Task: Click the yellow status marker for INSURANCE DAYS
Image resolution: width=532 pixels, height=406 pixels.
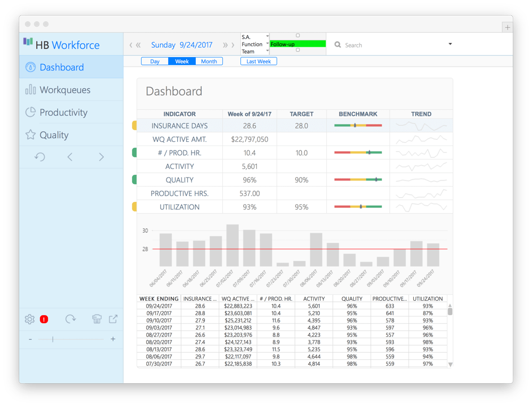Action: click(135, 126)
